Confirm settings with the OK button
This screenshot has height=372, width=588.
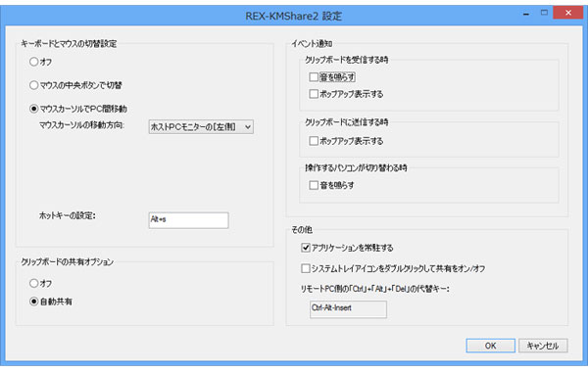coord(491,346)
